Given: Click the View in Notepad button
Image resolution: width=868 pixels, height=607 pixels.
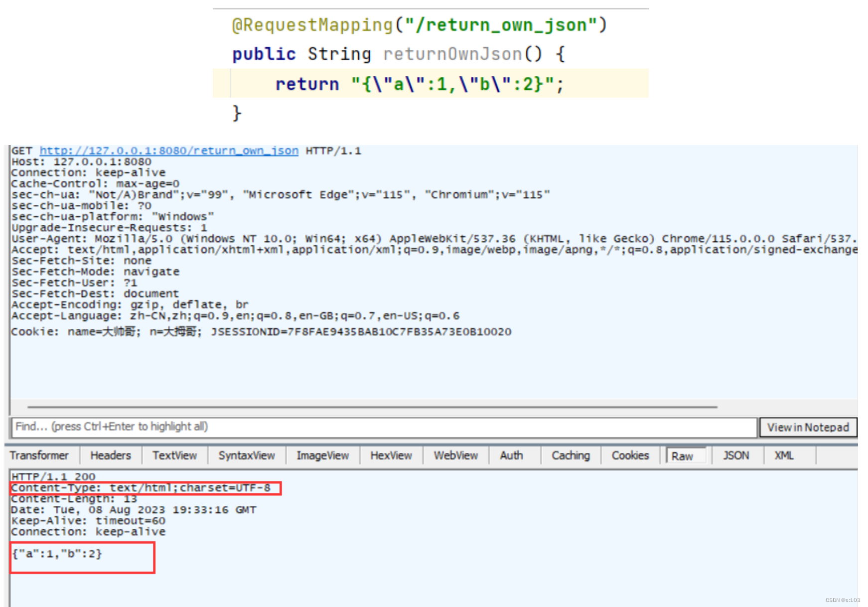Looking at the screenshot, I should pyautogui.click(x=808, y=427).
